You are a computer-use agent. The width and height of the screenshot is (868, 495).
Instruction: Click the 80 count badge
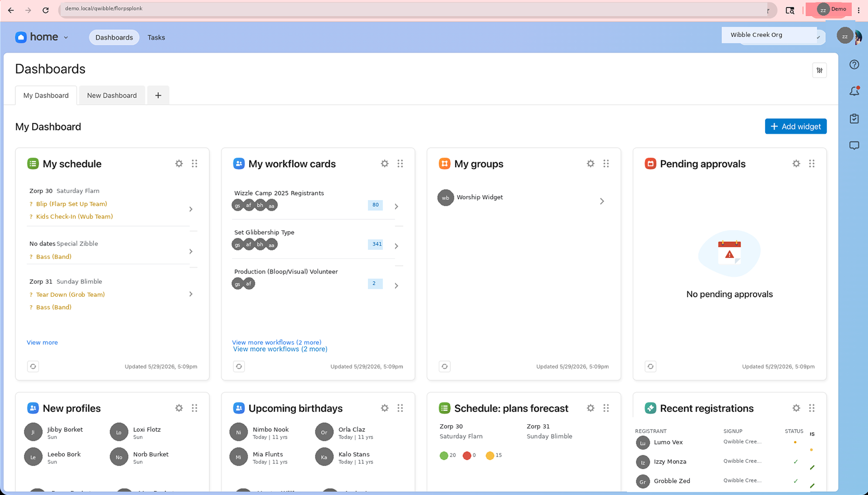tap(375, 205)
